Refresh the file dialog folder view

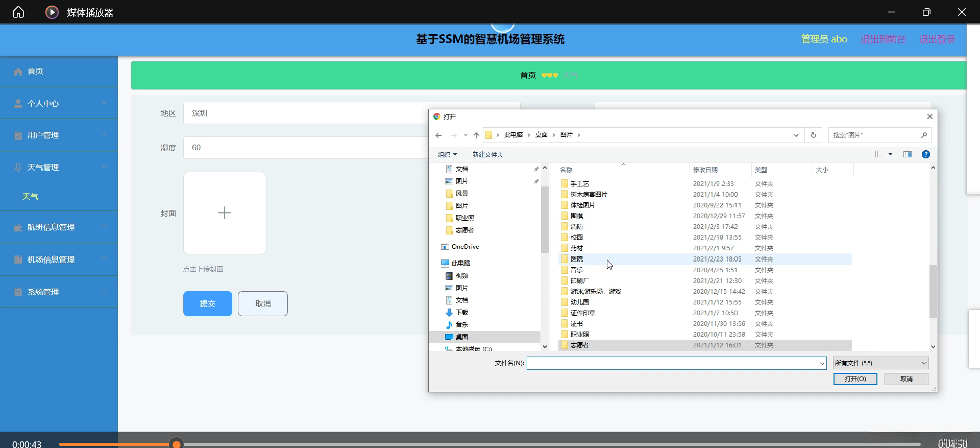click(x=814, y=135)
